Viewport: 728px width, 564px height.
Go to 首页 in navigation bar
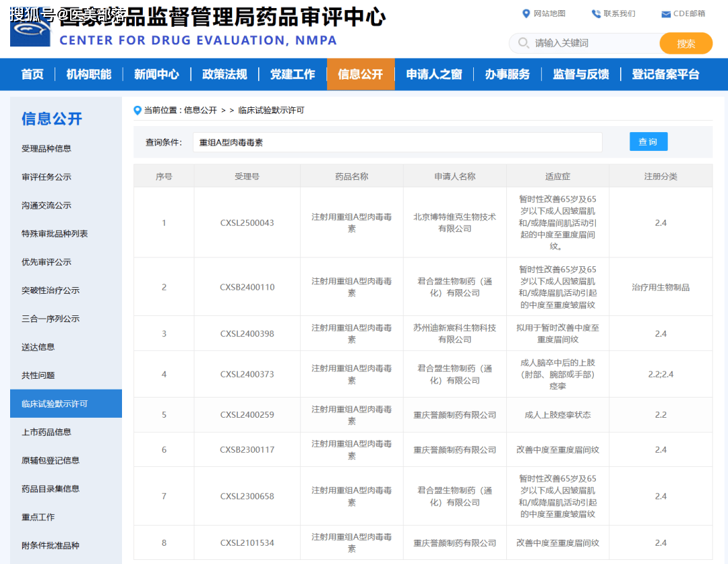tap(32, 74)
